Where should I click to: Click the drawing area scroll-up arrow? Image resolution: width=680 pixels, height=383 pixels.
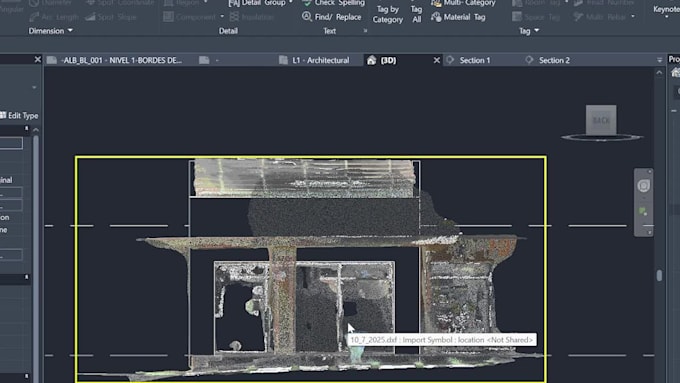click(659, 72)
